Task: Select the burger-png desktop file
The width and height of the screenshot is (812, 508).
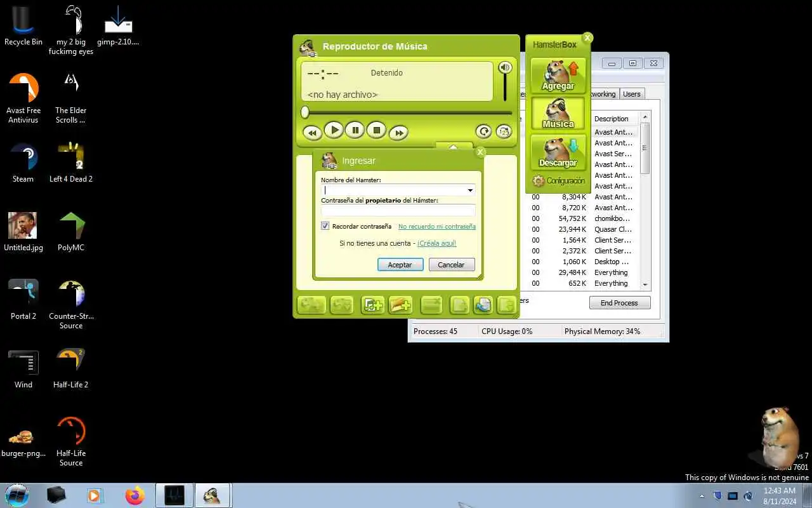Action: 23,441
